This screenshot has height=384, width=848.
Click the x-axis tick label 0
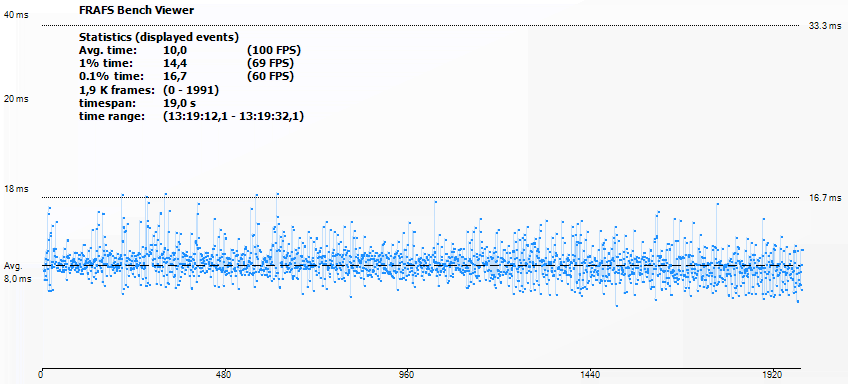coord(41,375)
